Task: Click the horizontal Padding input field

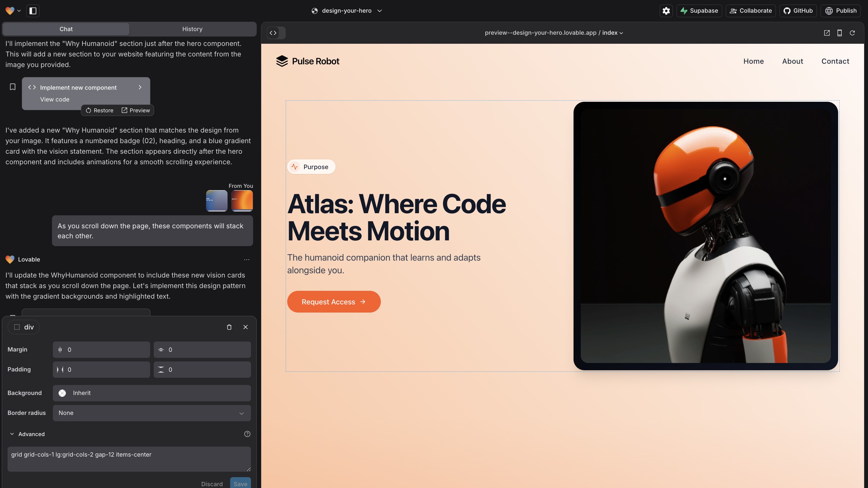Action: (x=101, y=369)
